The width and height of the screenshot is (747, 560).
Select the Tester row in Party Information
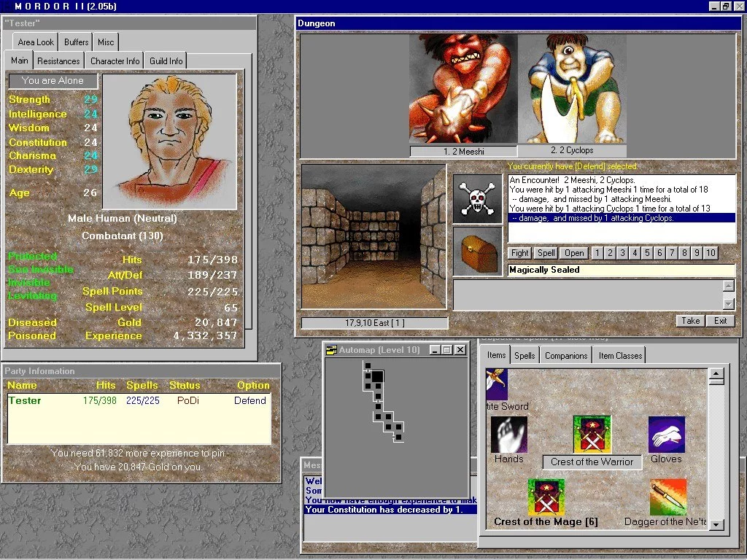point(139,400)
